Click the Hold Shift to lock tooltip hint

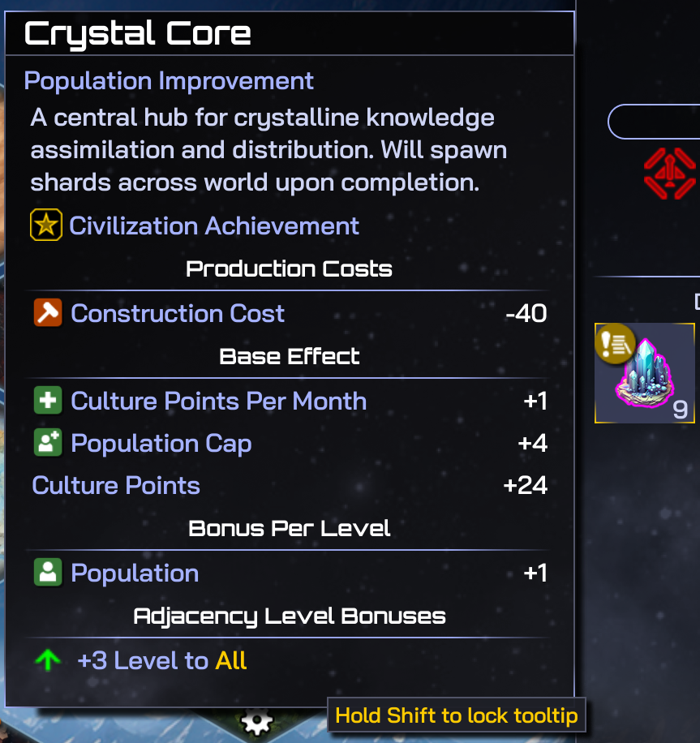point(456,715)
